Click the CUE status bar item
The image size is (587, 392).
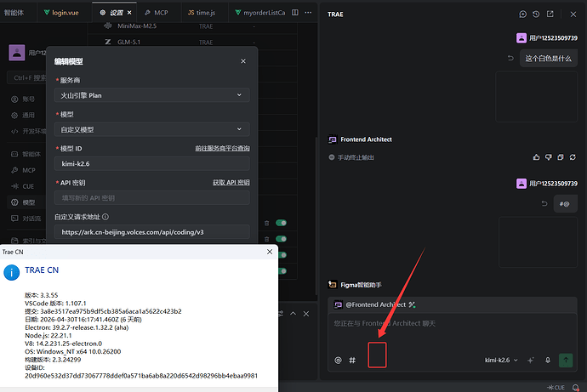tap(556, 388)
